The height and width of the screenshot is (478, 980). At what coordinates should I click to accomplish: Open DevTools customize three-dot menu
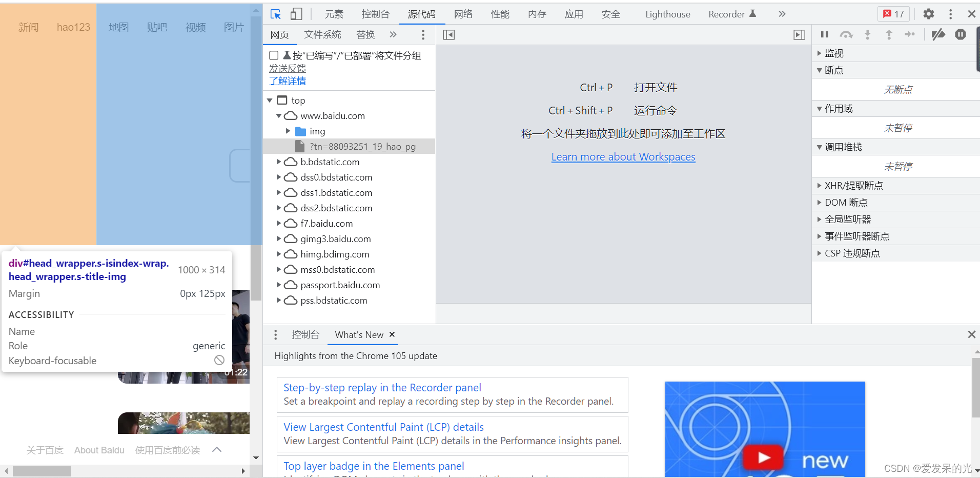pyautogui.click(x=950, y=14)
